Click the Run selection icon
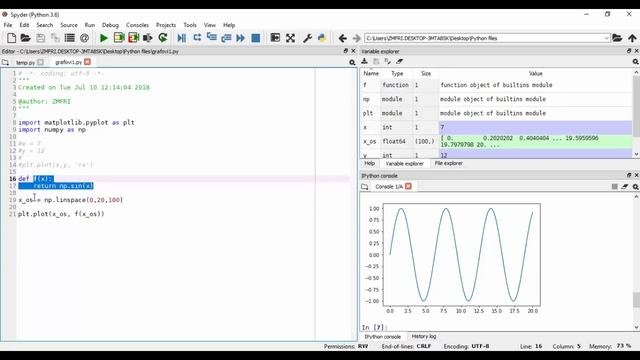The width and height of the screenshot is (640, 360). (148, 38)
